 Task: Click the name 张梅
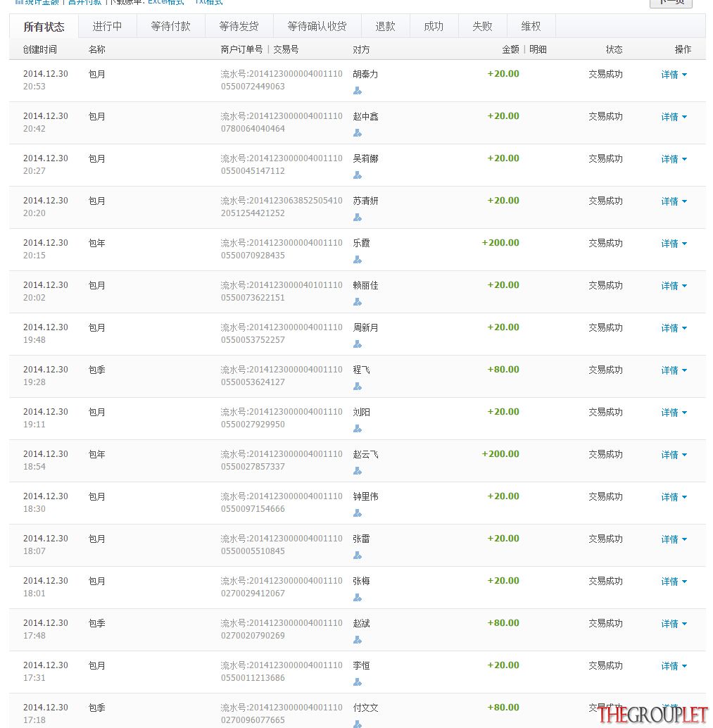361,581
